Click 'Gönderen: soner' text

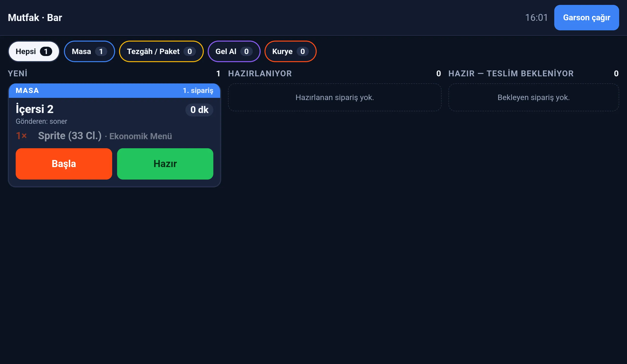[x=41, y=121]
